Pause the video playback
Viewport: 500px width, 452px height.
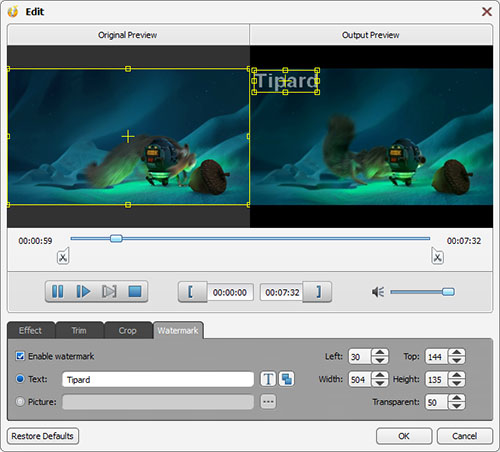coord(58,291)
